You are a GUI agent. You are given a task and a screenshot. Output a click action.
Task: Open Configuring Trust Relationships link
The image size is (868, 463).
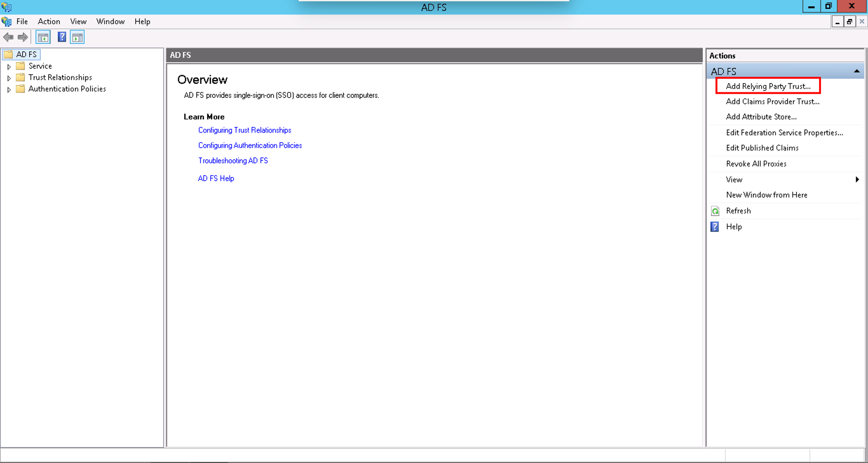coord(245,130)
